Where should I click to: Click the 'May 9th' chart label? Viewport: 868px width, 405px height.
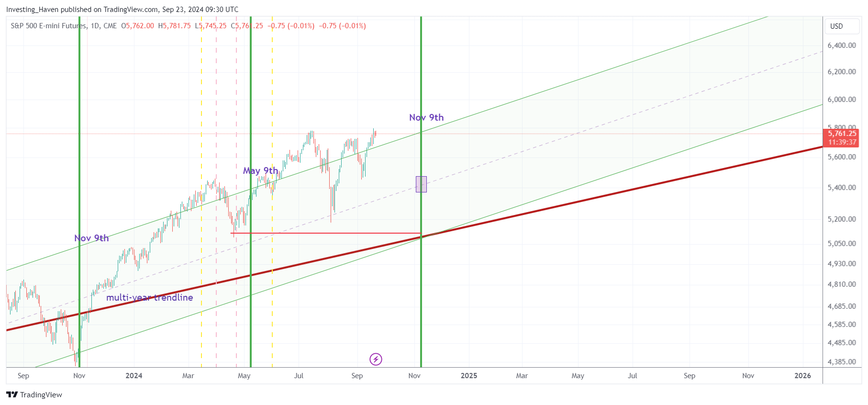[x=260, y=170]
